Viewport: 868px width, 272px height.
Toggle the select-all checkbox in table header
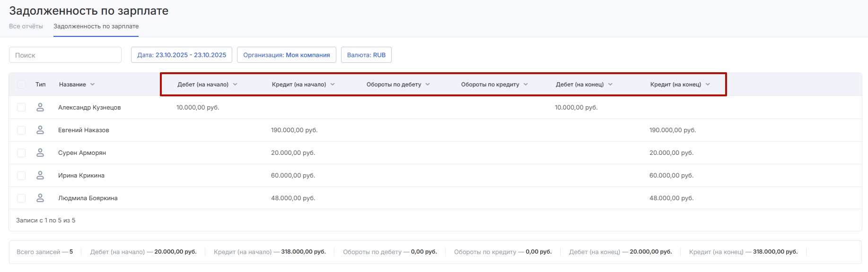pos(21,85)
